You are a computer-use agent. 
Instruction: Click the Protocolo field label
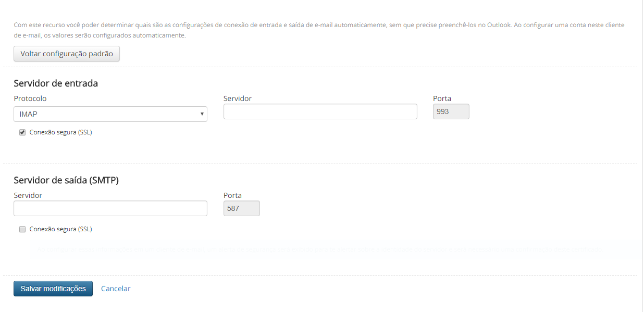point(30,98)
